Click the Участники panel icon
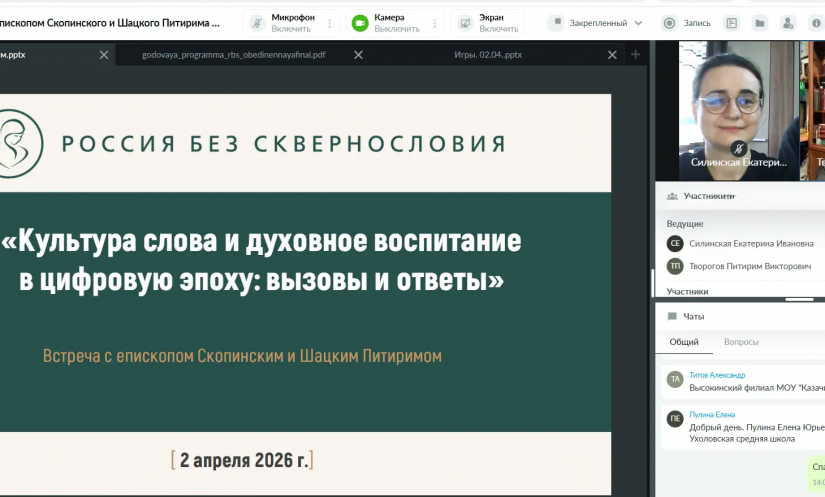The image size is (825, 497). click(672, 196)
